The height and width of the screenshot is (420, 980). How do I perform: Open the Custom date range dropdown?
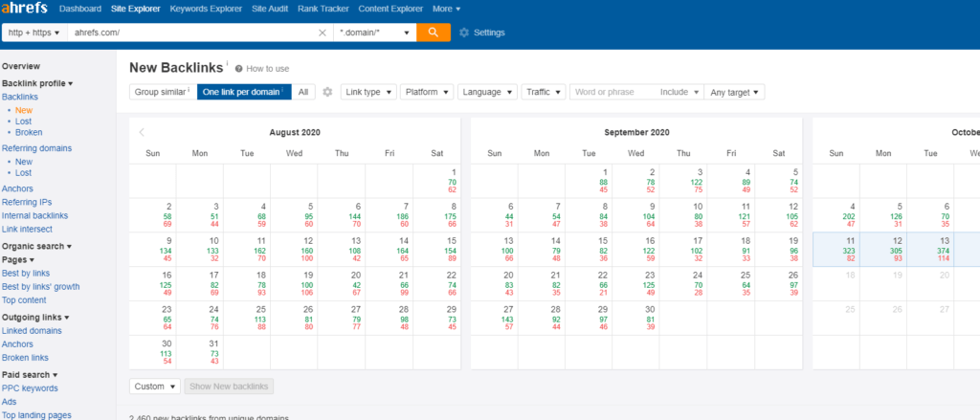[155, 387]
